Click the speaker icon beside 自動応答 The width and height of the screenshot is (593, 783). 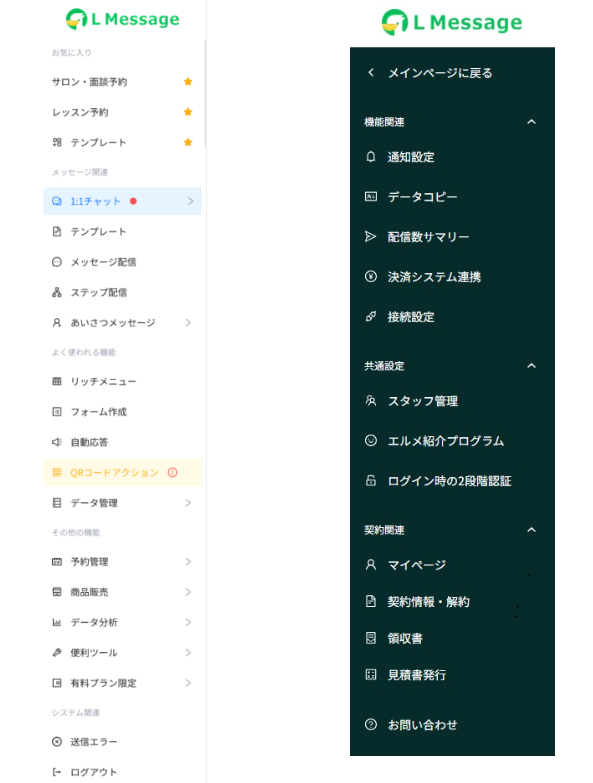click(57, 442)
